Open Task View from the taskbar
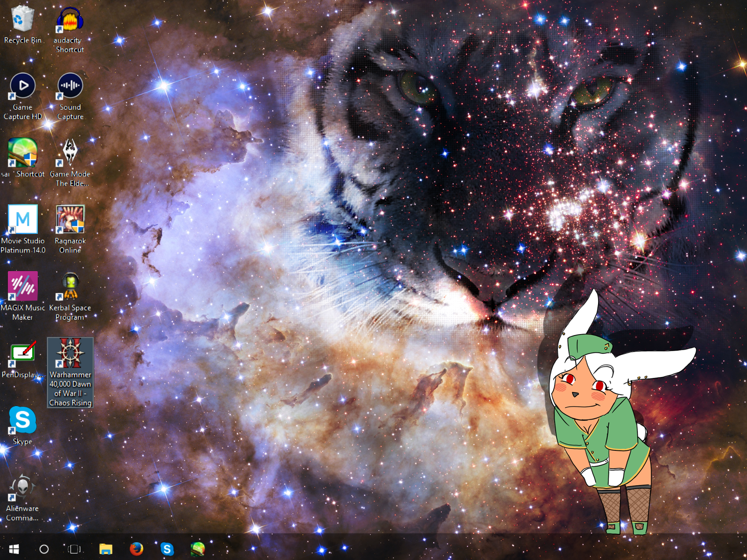 pyautogui.click(x=74, y=549)
